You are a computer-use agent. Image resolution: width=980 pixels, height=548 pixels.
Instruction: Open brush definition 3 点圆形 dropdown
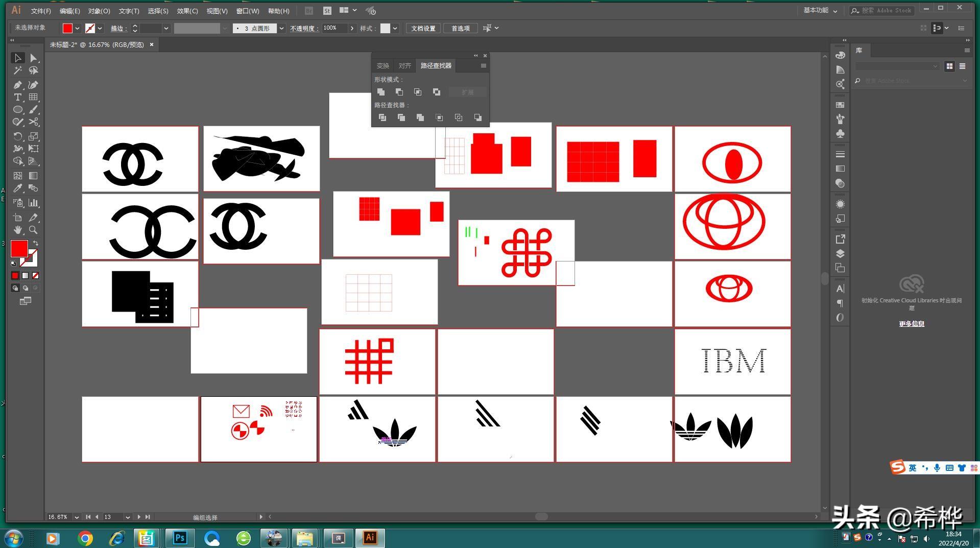281,29
